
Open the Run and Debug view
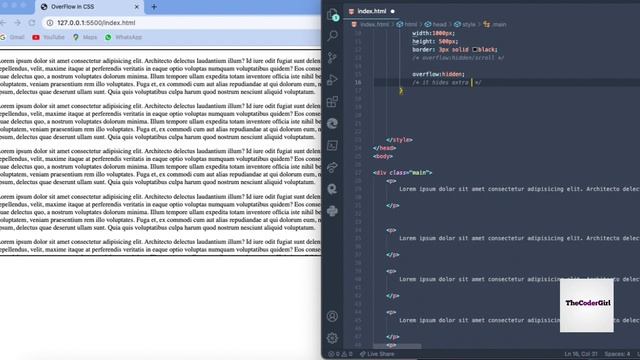332,80
